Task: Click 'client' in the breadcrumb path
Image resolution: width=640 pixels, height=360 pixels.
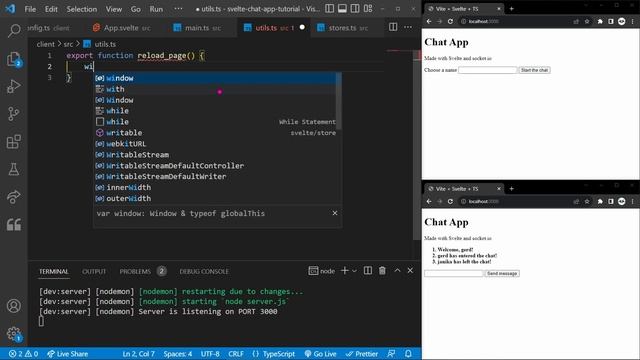Action: pos(45,44)
